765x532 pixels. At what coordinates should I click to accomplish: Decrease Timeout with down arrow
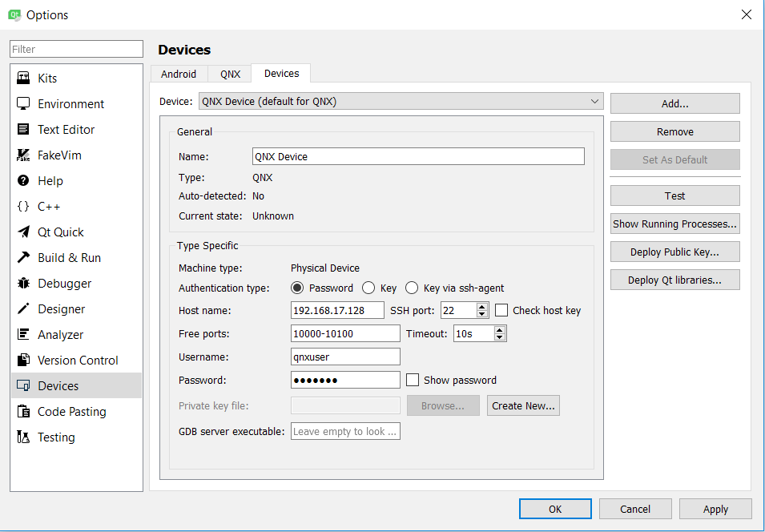click(x=500, y=338)
